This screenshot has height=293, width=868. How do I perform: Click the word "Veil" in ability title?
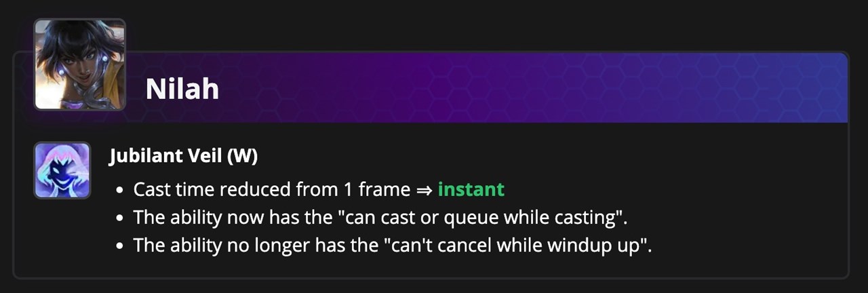click(206, 156)
